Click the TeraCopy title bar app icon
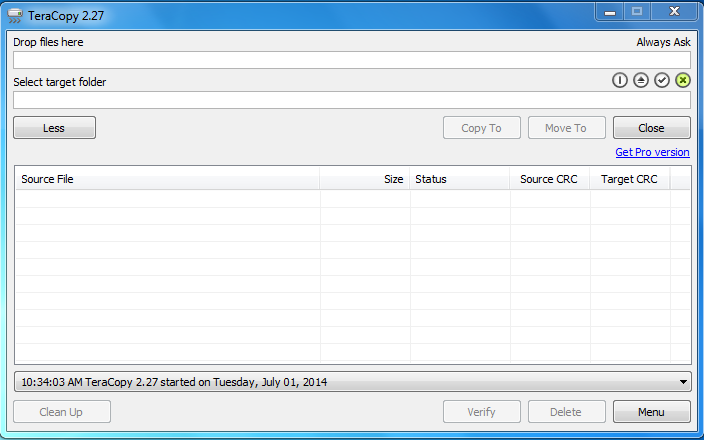The image size is (704, 441). pos(15,16)
